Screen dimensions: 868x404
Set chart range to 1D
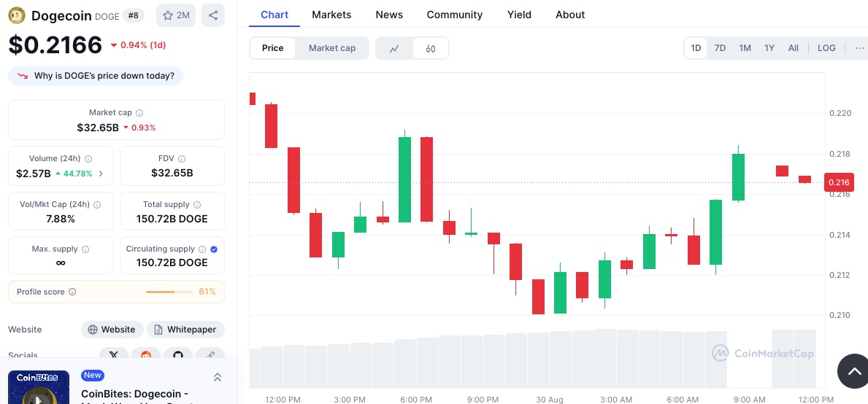tap(696, 48)
